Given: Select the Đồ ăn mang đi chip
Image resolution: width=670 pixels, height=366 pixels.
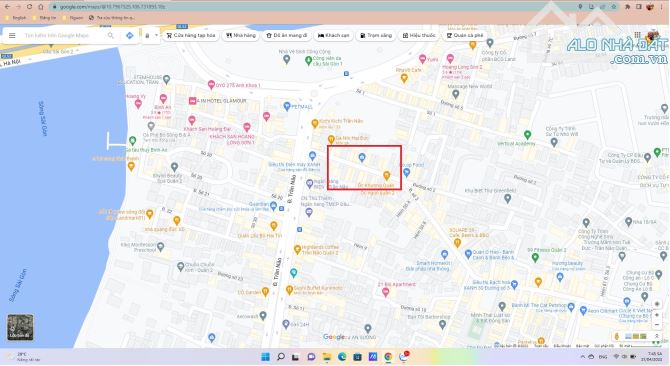Looking at the screenshot, I should tap(286, 35).
